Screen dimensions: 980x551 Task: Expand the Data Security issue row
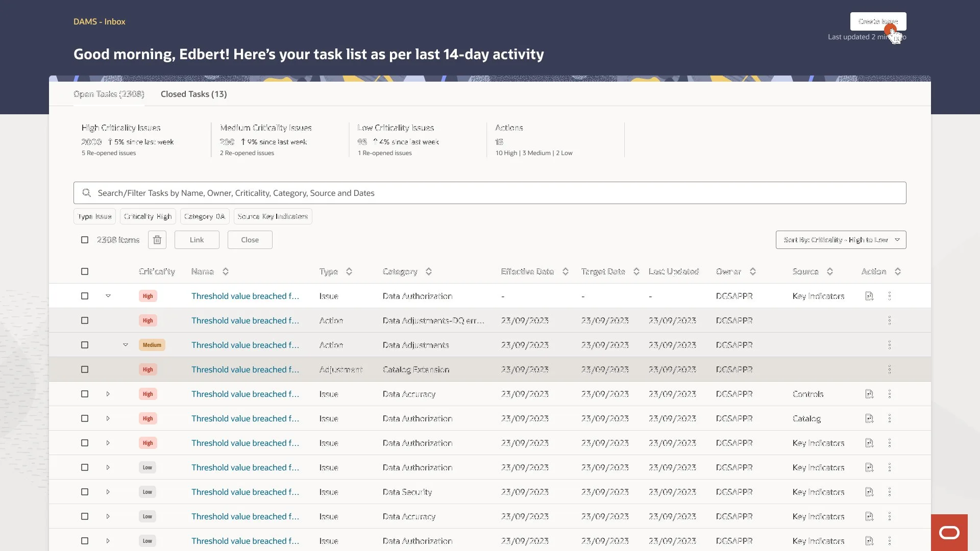tap(108, 492)
